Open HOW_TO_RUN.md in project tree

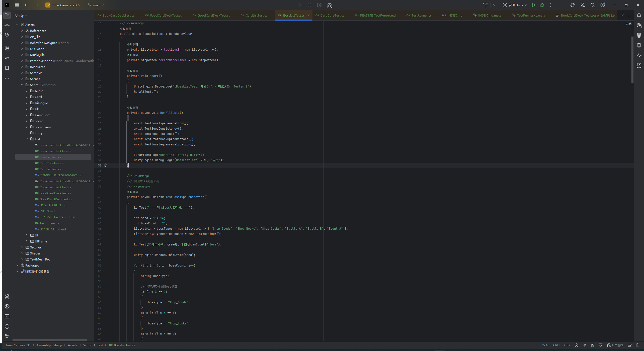53,205
